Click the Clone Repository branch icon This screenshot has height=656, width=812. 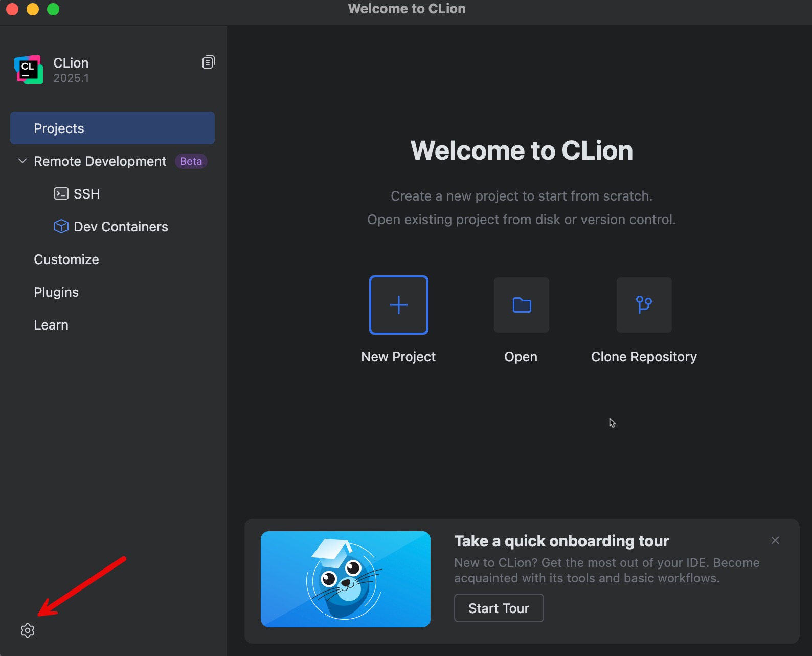click(644, 305)
